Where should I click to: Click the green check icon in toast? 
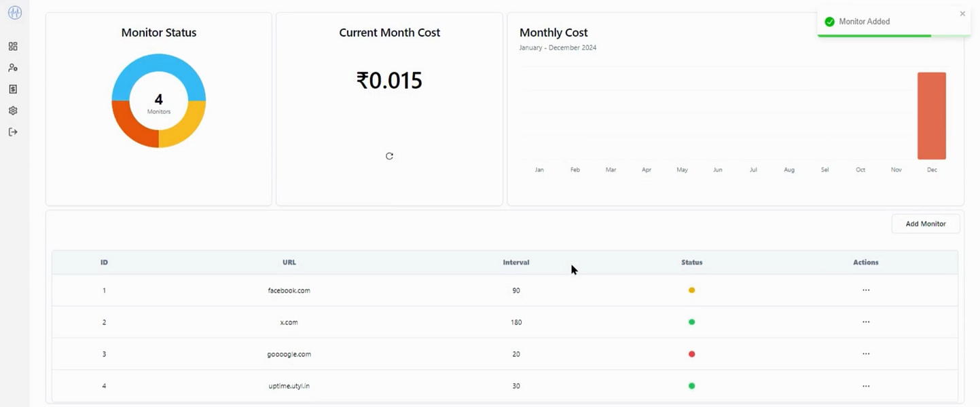click(x=829, y=22)
